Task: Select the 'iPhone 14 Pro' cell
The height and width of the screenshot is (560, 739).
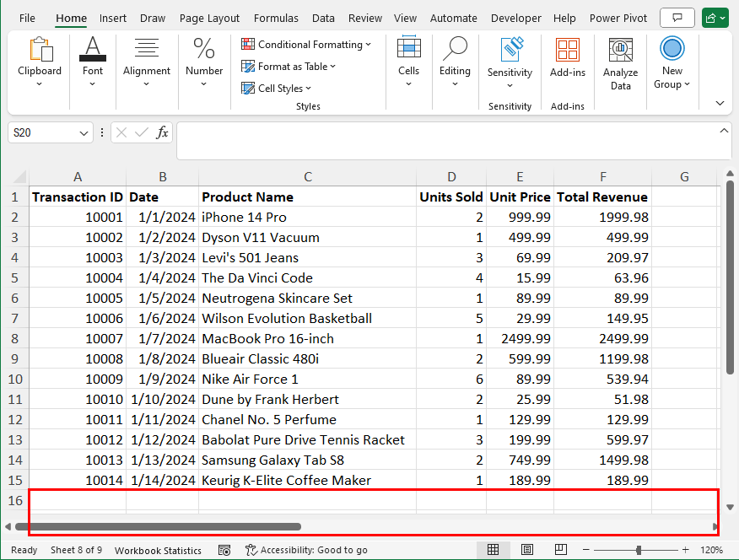Action: 308,217
